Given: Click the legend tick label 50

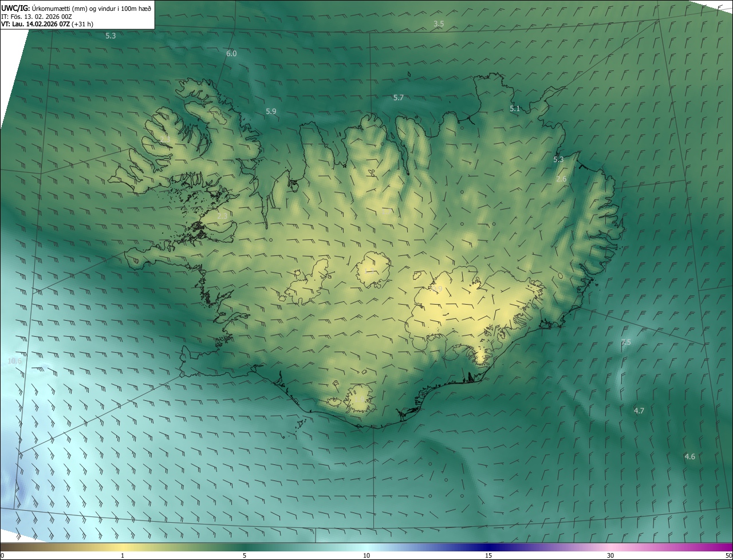Looking at the screenshot, I should click(728, 555).
